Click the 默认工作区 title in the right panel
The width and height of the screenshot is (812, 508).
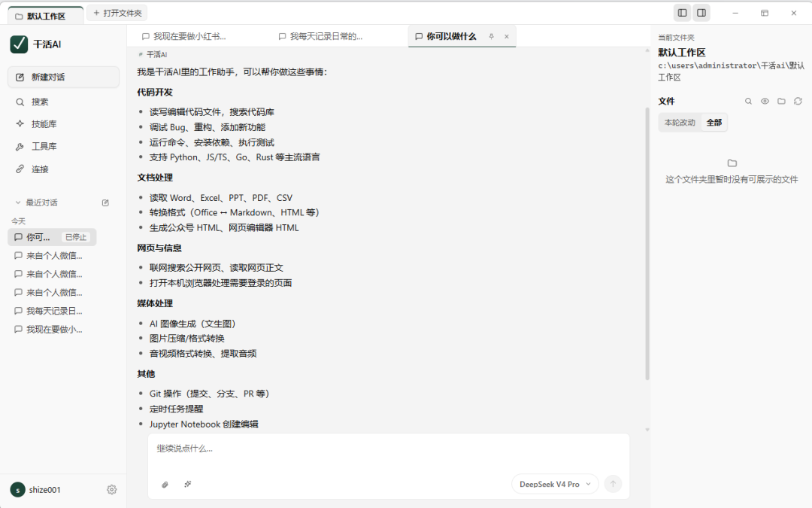(x=681, y=53)
